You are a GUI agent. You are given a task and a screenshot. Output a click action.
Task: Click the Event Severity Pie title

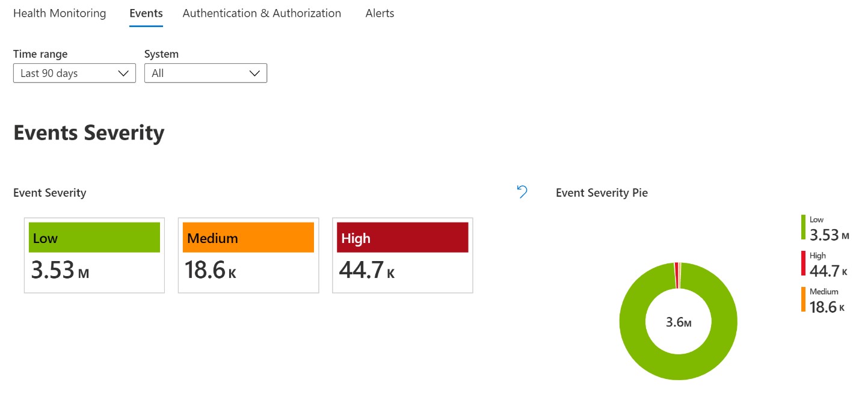pos(602,192)
